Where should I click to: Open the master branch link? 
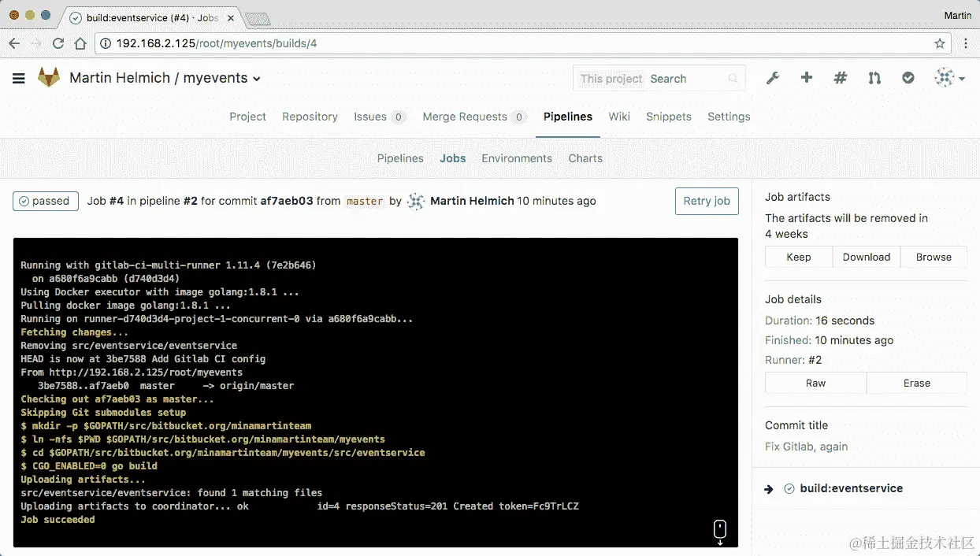[x=365, y=202]
